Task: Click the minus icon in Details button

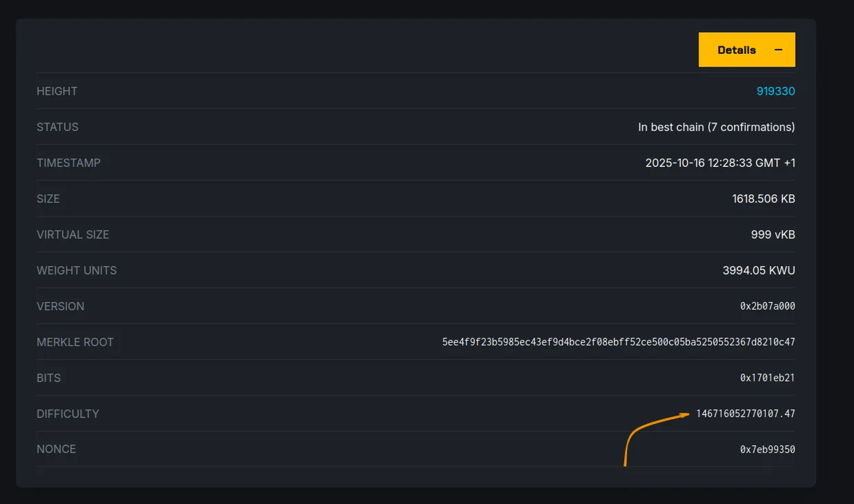Action: [779, 50]
